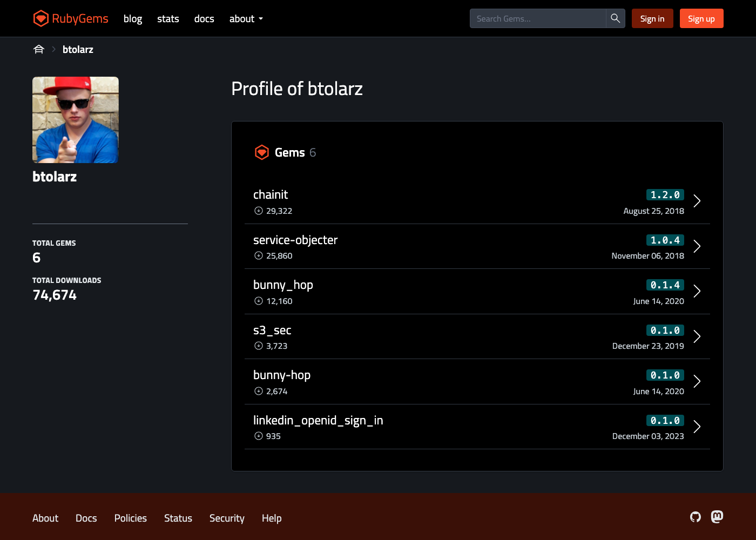Click the btolarz breadcrumb text

click(78, 49)
